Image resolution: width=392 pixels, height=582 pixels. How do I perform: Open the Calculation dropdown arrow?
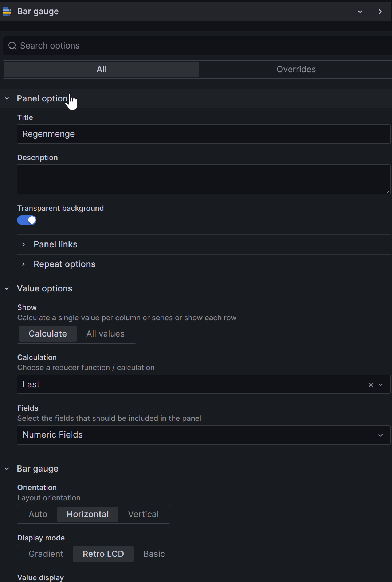(381, 385)
